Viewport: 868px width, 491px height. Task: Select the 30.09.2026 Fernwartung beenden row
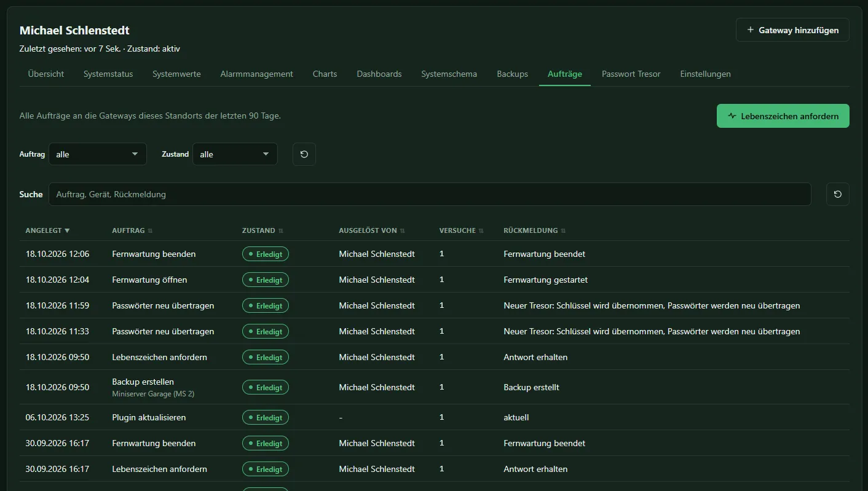click(434, 443)
